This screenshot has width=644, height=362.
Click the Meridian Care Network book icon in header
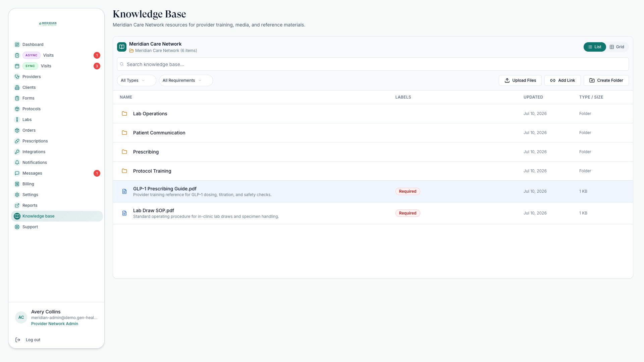pos(122,47)
